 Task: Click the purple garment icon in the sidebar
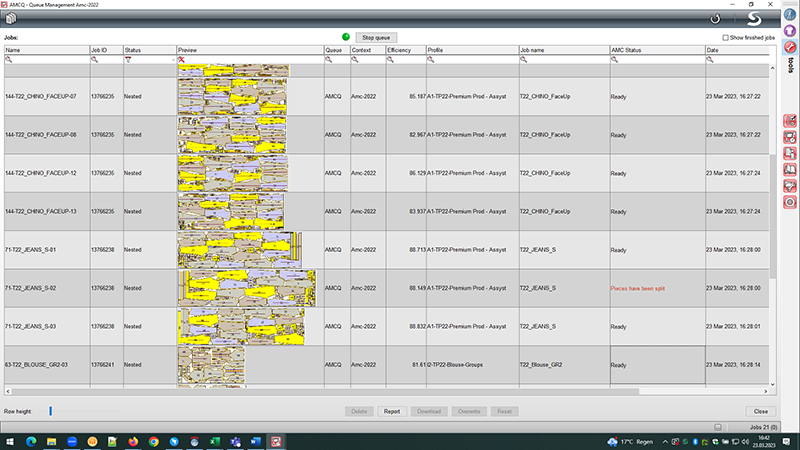click(x=790, y=30)
